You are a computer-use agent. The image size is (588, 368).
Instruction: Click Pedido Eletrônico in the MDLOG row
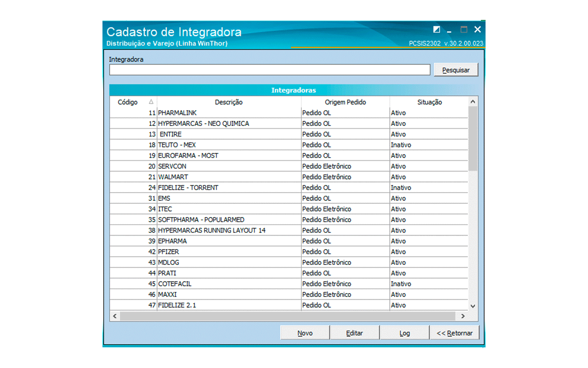(x=327, y=262)
